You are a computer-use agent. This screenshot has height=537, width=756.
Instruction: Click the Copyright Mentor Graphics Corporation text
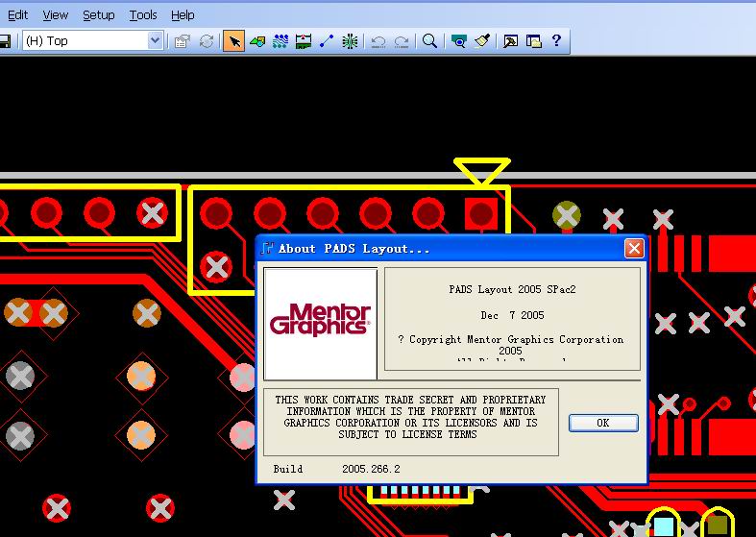(511, 345)
